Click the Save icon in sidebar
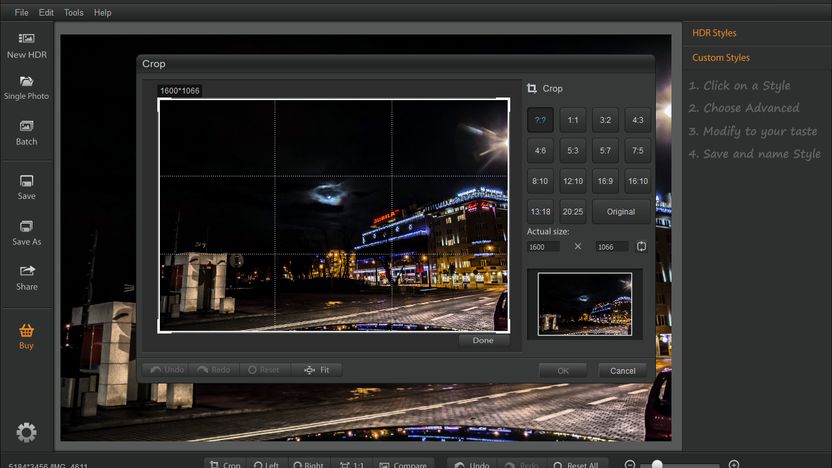This screenshot has height=468, width=832. (27, 187)
